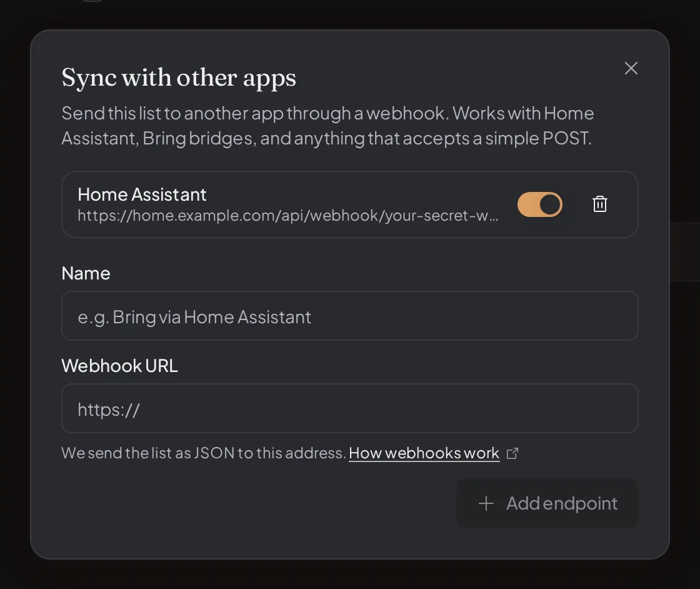Image resolution: width=700 pixels, height=589 pixels.
Task: Click the Webhook URL field label
Action: 119,366
